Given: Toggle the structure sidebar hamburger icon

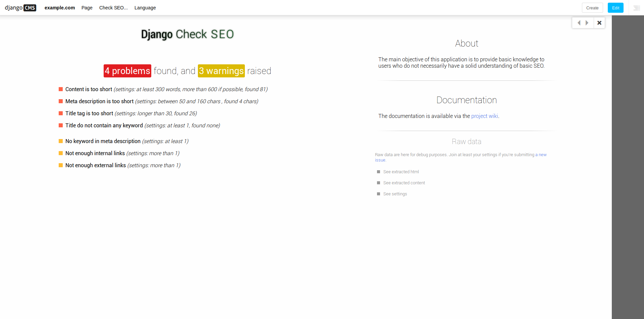Looking at the screenshot, I should pyautogui.click(x=637, y=8).
